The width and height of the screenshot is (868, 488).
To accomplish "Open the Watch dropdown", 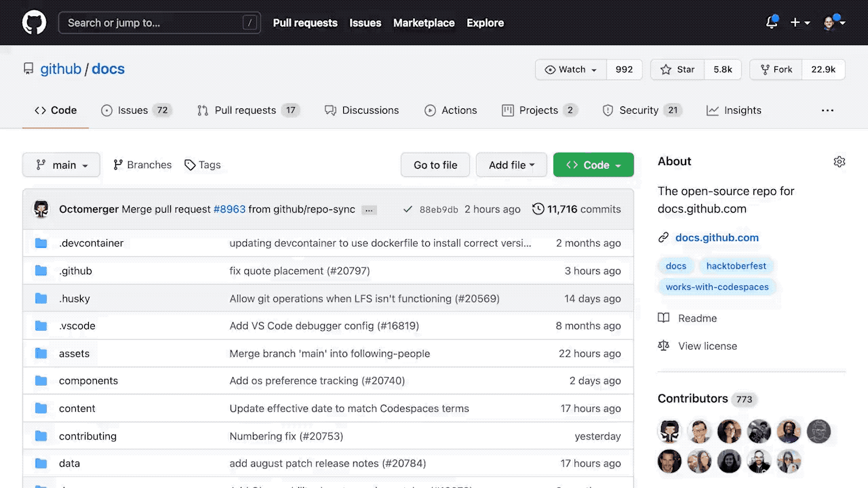I will pyautogui.click(x=571, y=70).
